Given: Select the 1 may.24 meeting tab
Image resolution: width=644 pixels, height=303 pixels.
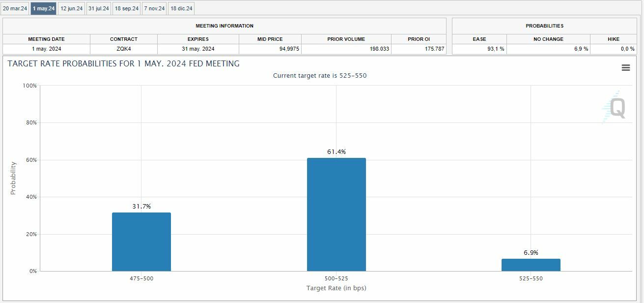Looking at the screenshot, I should tap(44, 8).
